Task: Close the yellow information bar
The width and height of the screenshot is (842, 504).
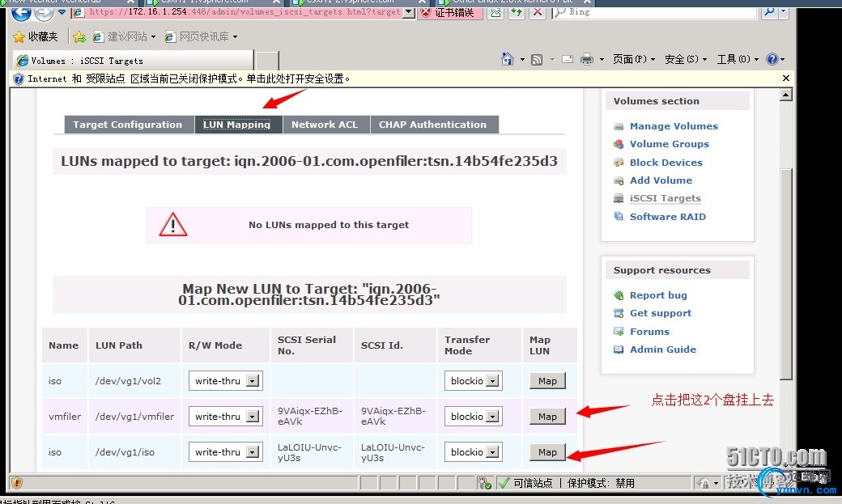Action: tap(785, 78)
